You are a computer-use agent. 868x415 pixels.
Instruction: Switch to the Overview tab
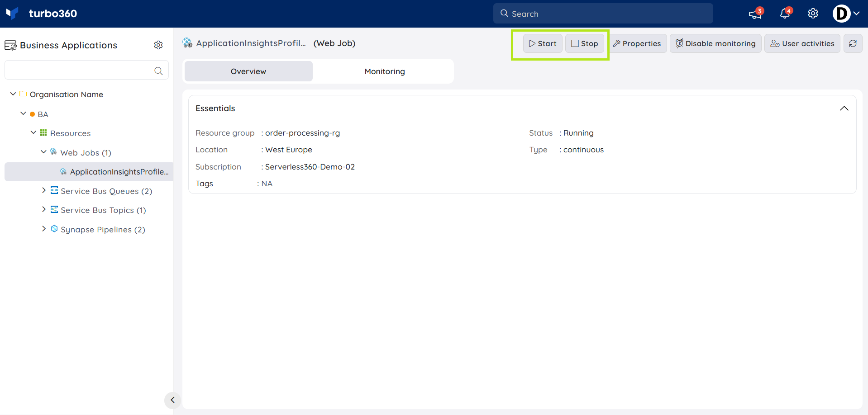[248, 71]
